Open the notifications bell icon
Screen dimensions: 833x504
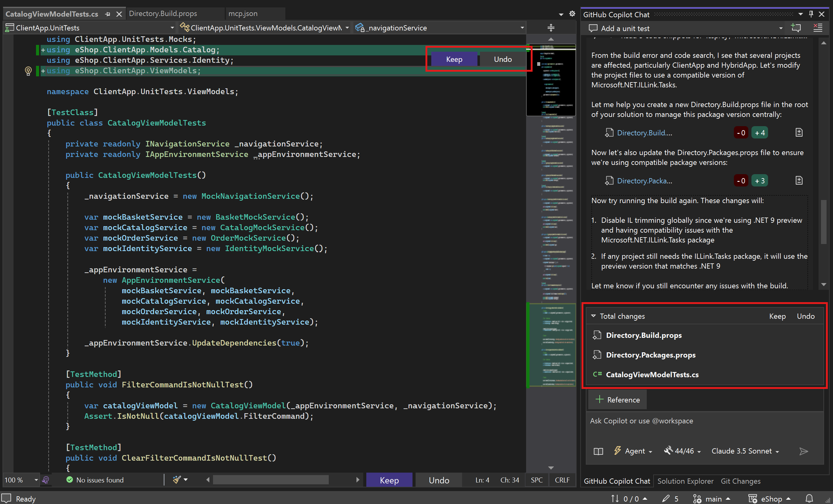809,498
